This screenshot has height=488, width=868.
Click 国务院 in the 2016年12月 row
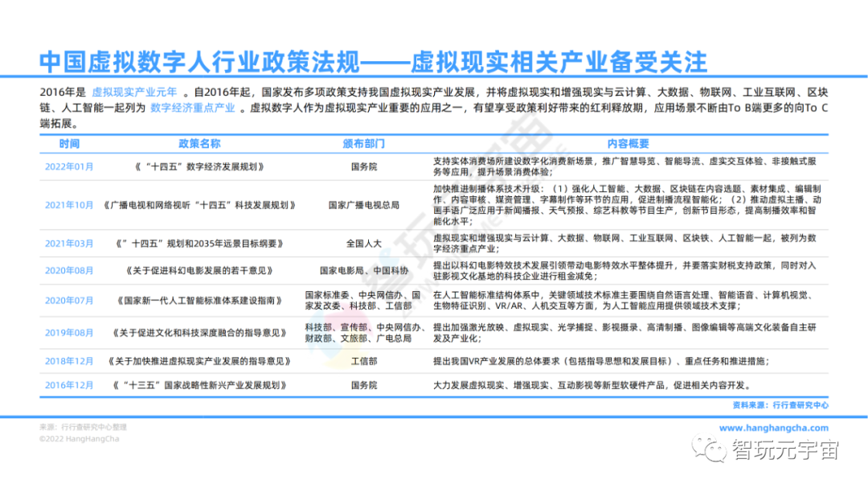pos(364,385)
